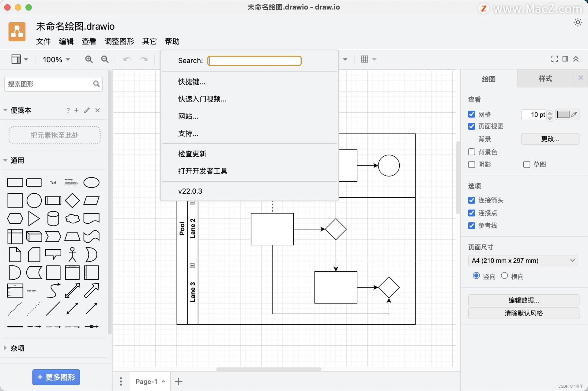Close the scratchpad section
This screenshot has height=391, width=588.
97,110
